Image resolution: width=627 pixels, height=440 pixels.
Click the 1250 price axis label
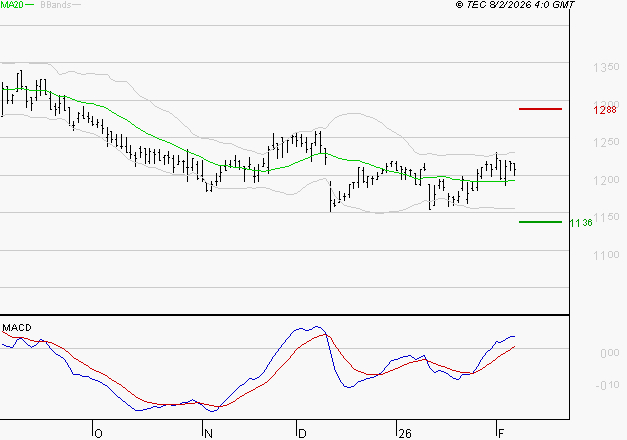(606, 142)
